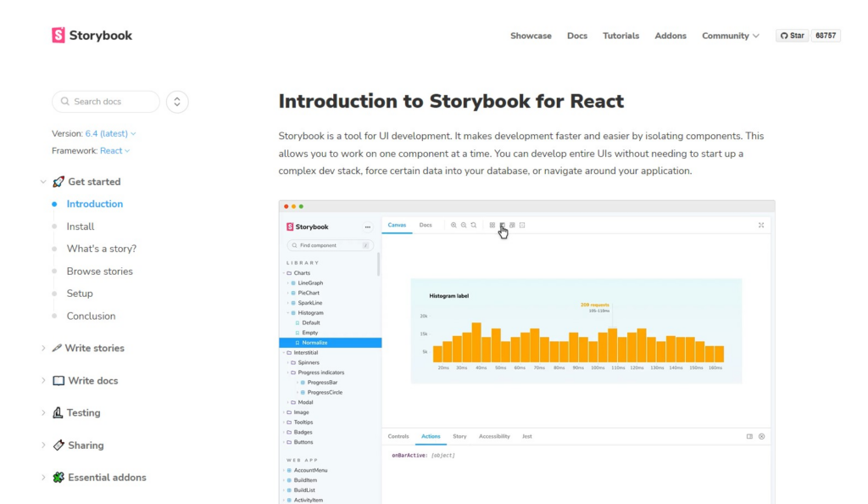Click the tag icon beside Sharing
Screen dimensions: 868x504
(58, 445)
